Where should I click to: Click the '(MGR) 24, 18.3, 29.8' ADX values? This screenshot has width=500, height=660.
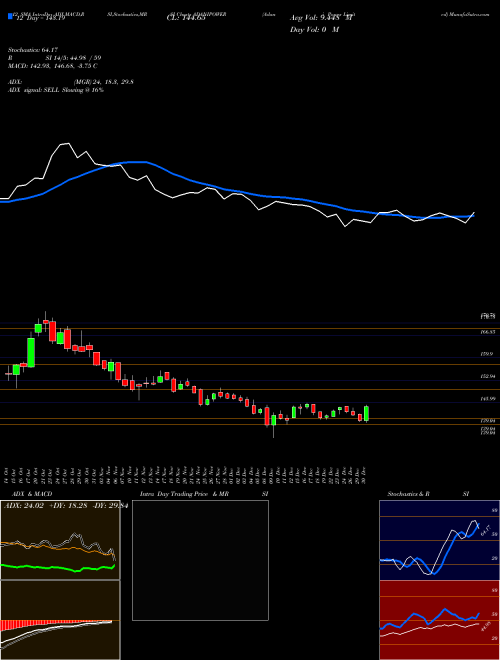point(104,82)
